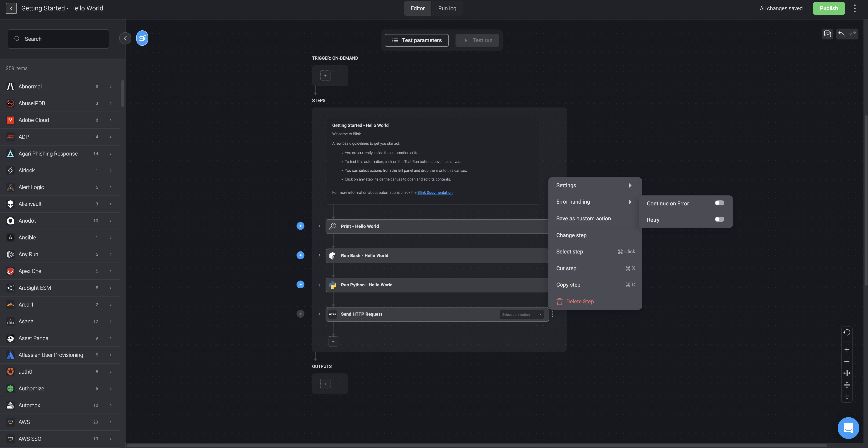Click the HTTP icon on step 4

333,314
